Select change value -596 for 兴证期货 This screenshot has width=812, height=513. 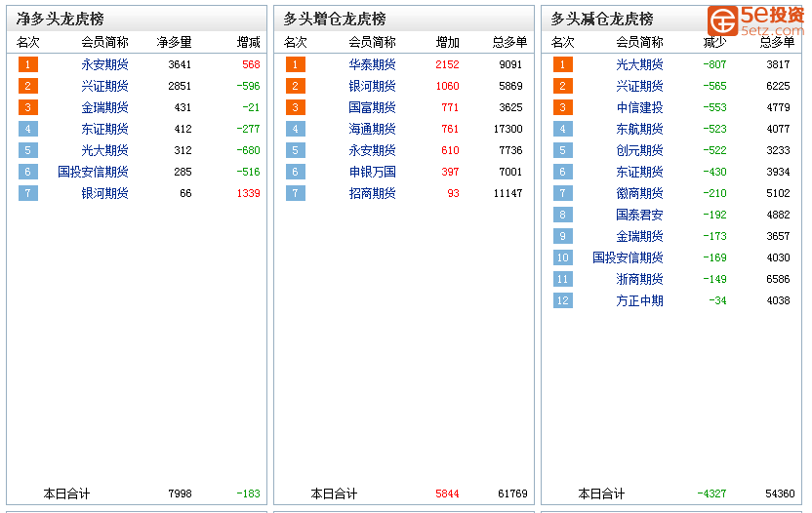coord(248,86)
